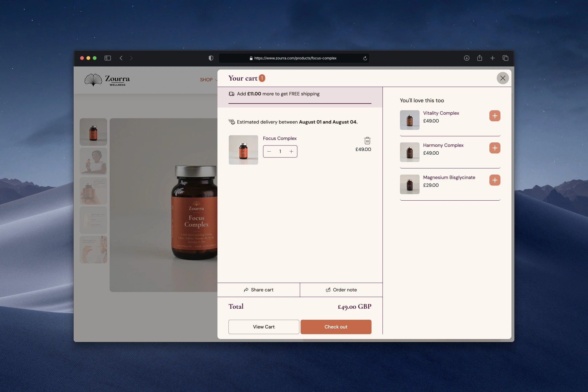Go forward with the browser forward arrow
The height and width of the screenshot is (392, 588).
131,58
